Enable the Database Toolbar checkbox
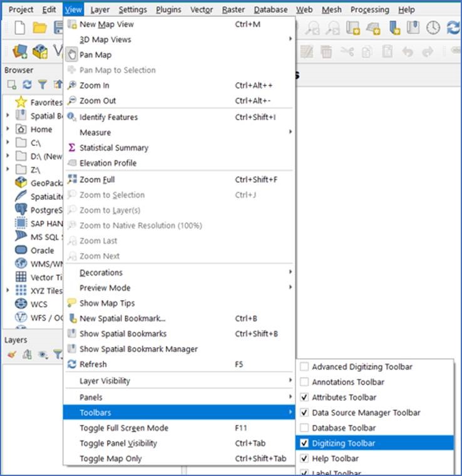 304,427
